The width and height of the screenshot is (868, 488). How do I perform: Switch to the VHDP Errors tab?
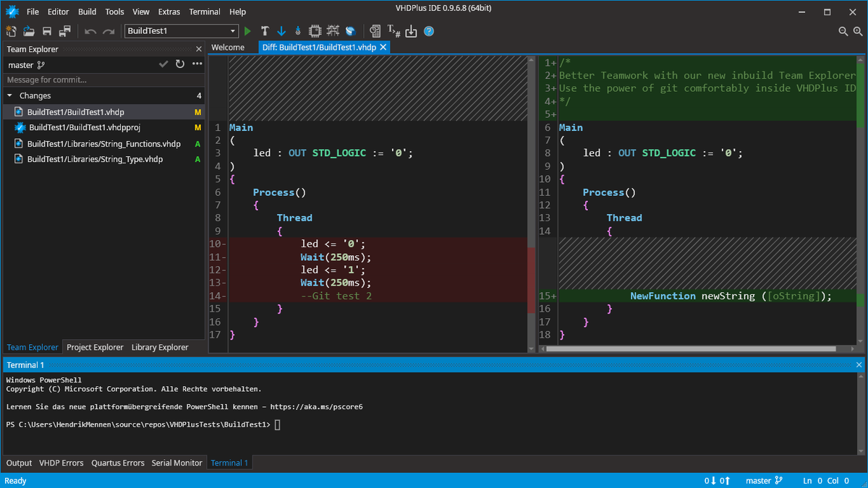(x=61, y=463)
